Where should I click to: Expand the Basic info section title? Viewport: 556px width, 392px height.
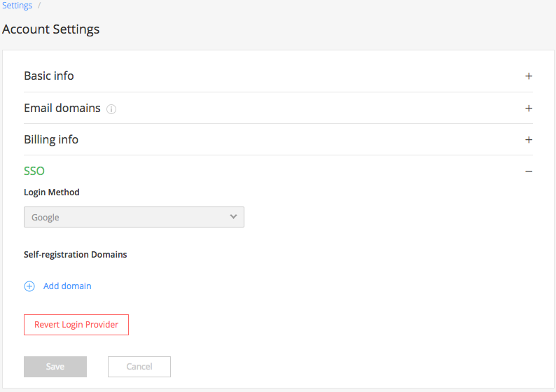49,76
